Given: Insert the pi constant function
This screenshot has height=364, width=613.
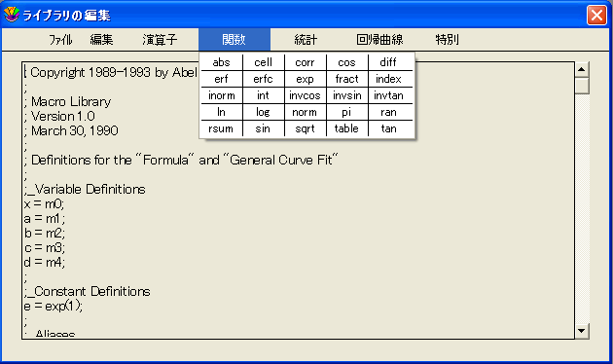Looking at the screenshot, I should pos(346,112).
